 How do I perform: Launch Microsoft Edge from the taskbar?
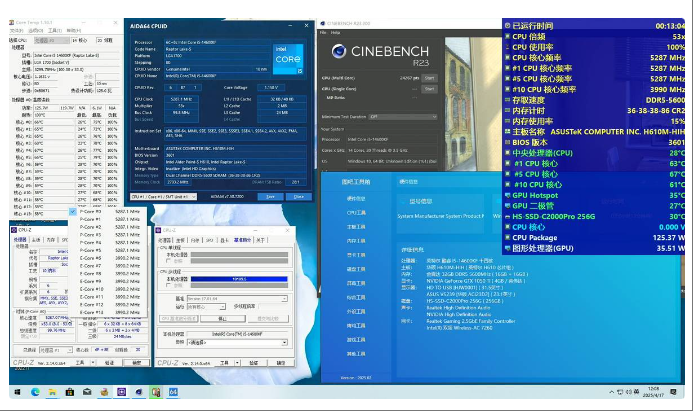tap(35, 392)
